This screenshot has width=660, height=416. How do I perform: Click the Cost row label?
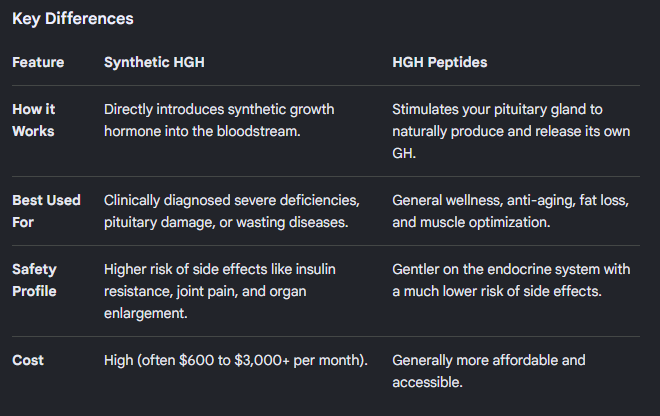(x=28, y=360)
